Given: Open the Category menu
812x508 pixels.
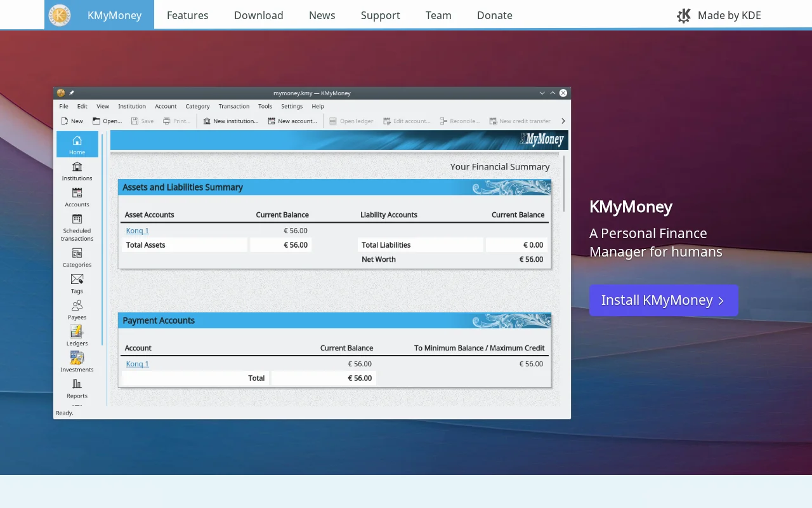Looking at the screenshot, I should [x=197, y=106].
